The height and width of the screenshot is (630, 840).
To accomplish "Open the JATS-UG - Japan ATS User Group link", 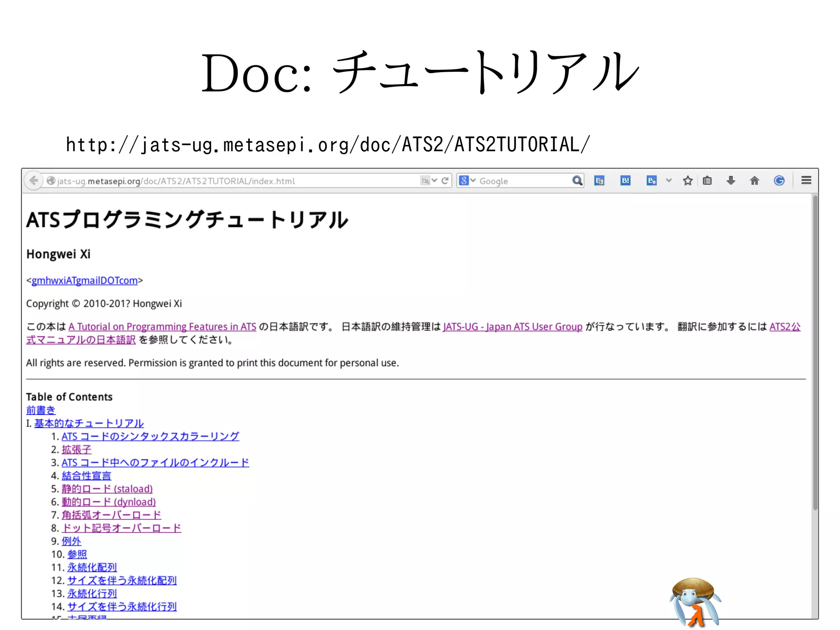I will click(x=512, y=327).
